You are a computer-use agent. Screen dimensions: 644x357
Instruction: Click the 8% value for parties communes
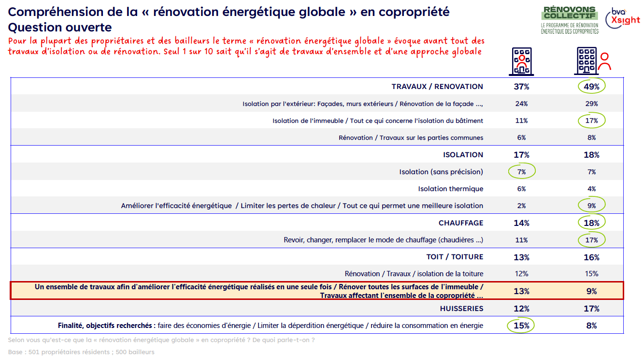[592, 137]
